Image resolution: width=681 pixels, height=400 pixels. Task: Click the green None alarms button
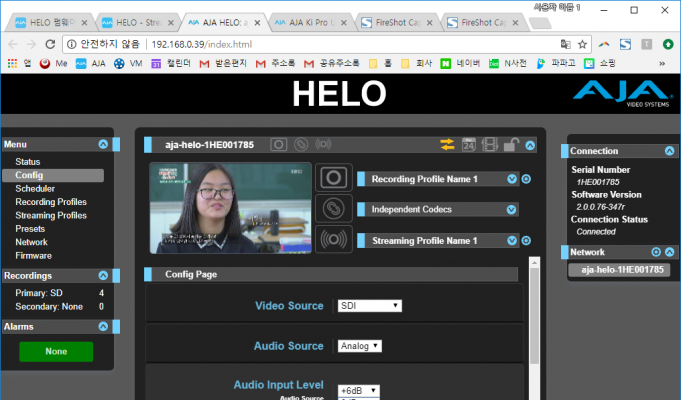click(56, 351)
